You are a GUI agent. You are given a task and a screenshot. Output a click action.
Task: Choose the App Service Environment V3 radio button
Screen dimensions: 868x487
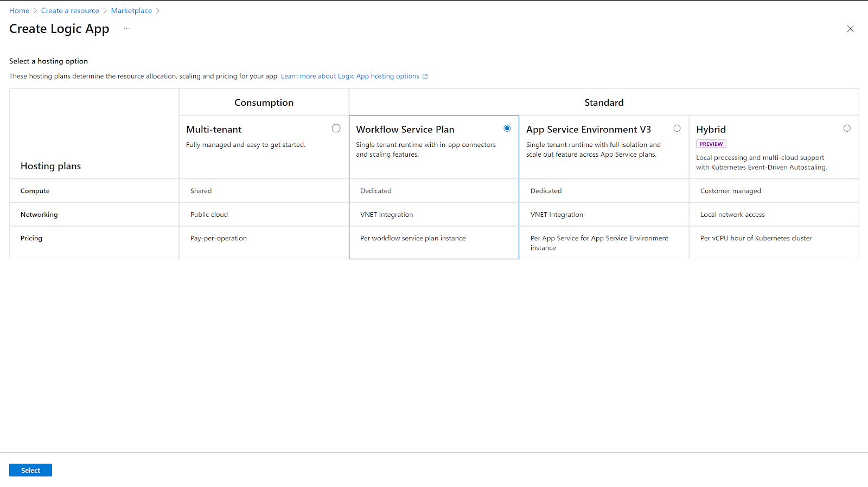tap(677, 129)
